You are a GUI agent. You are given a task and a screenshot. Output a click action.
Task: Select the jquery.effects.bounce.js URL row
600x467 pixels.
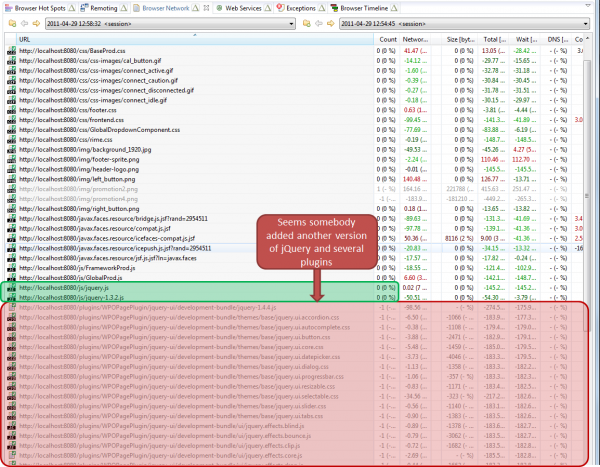[x=295, y=436]
